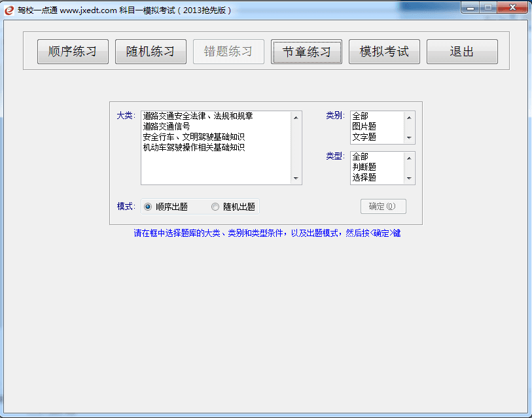Viewport: 532px width, 418px height.
Task: Click the 顺序练习 button
Action: click(73, 52)
